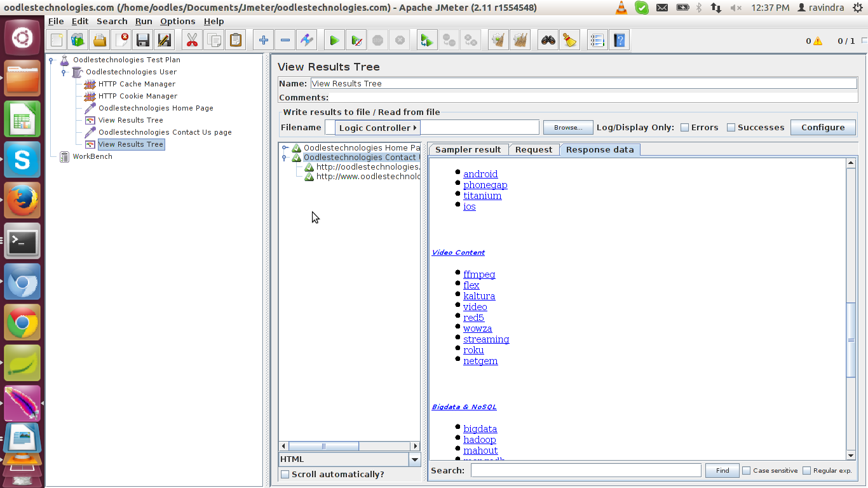Select HTTP Cache Manager in test plan tree

(x=137, y=84)
